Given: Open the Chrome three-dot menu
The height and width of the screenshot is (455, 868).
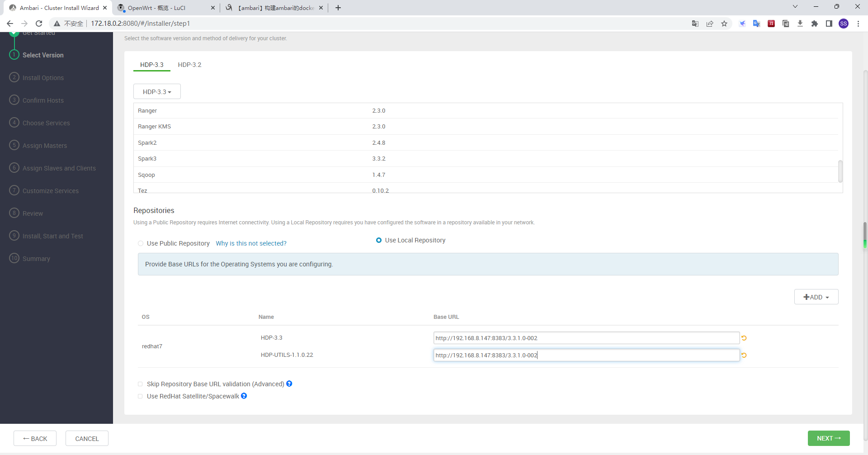Looking at the screenshot, I should pyautogui.click(x=858, y=24).
